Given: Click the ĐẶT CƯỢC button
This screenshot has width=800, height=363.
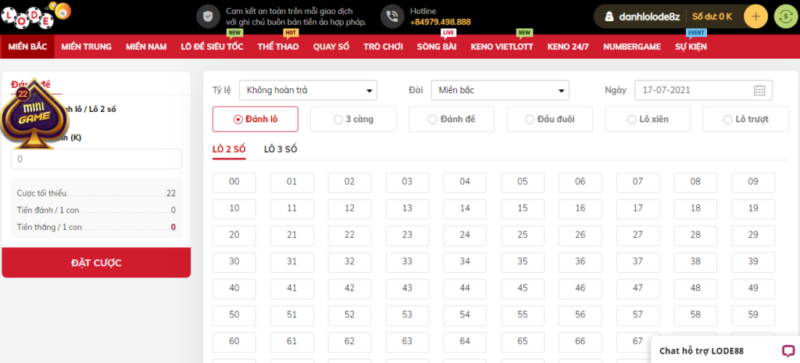Looking at the screenshot, I should point(96,263).
